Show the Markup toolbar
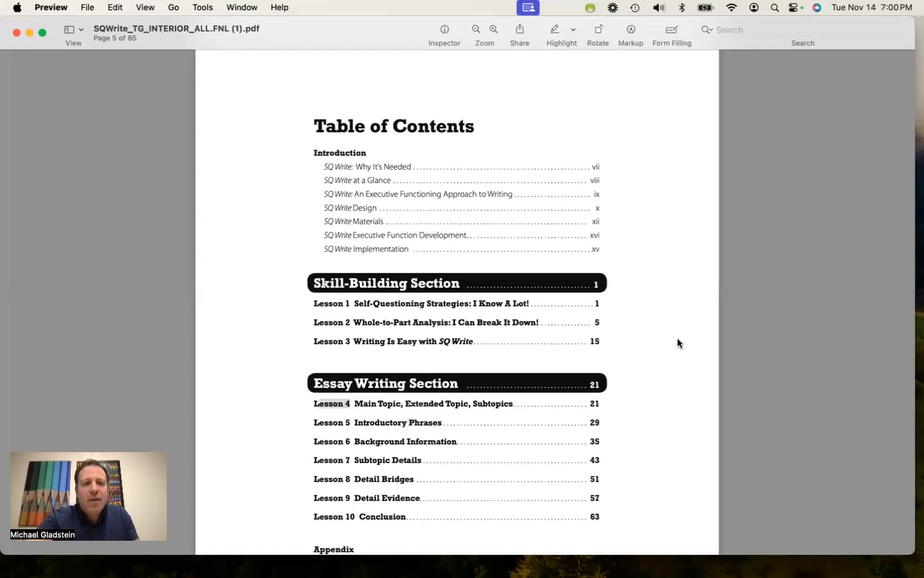924x578 pixels. (x=631, y=30)
